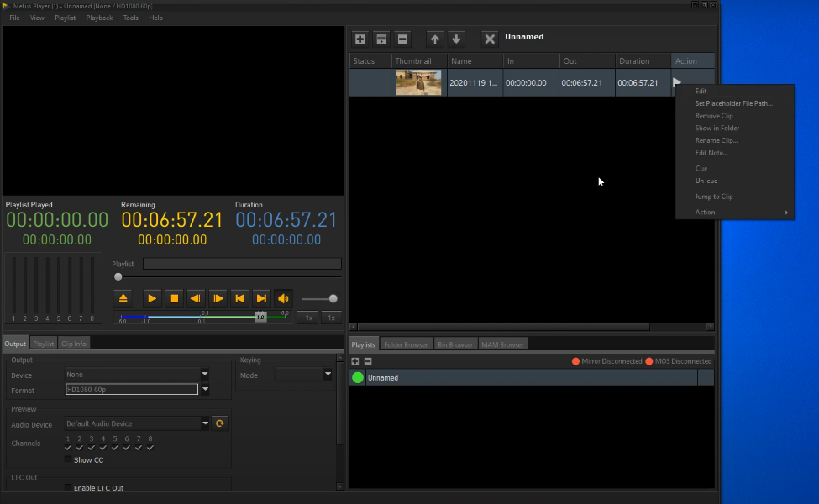The image size is (819, 504).
Task: Sort by the Duration column header
Action: coord(643,61)
